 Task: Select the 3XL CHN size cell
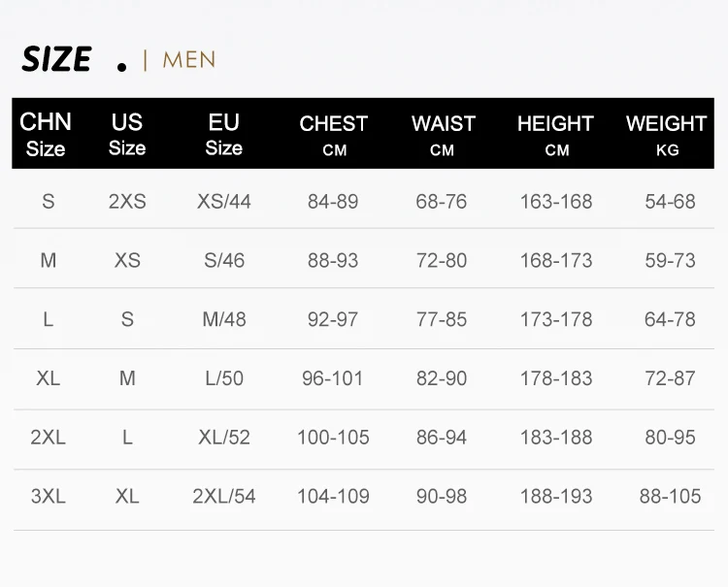point(48,496)
